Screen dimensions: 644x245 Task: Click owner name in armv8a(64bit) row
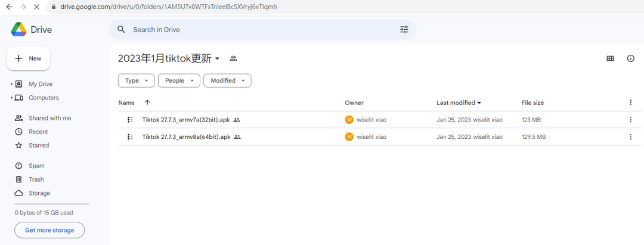[371, 137]
